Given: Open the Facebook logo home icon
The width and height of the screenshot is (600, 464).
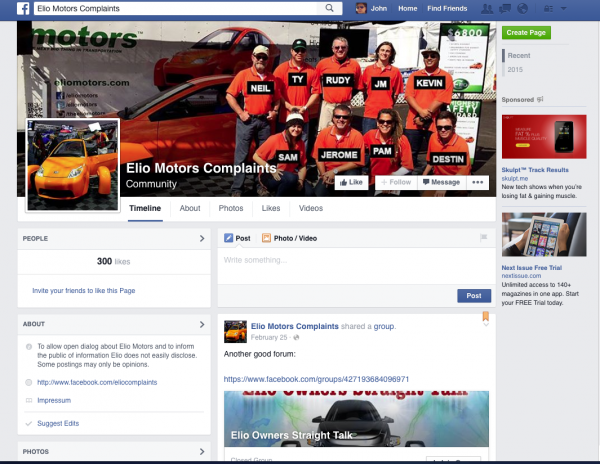Looking at the screenshot, I should pyautogui.click(x=23, y=8).
